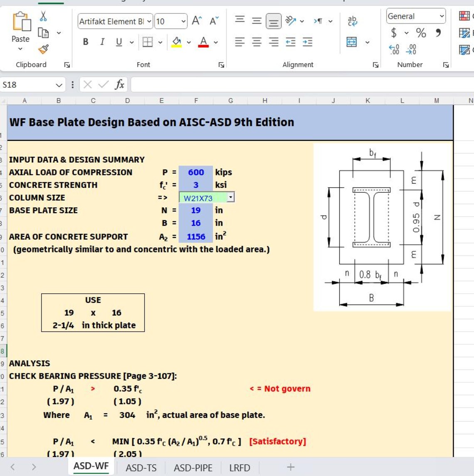
Task: Align text right
Action: coord(274,42)
